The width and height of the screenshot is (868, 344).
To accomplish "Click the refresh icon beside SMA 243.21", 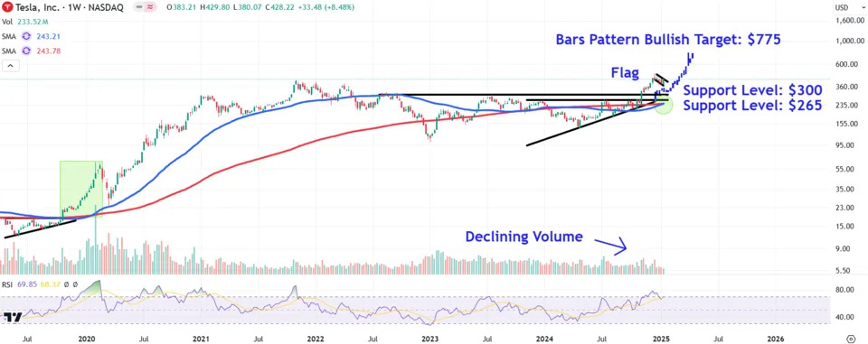I will pos(25,36).
